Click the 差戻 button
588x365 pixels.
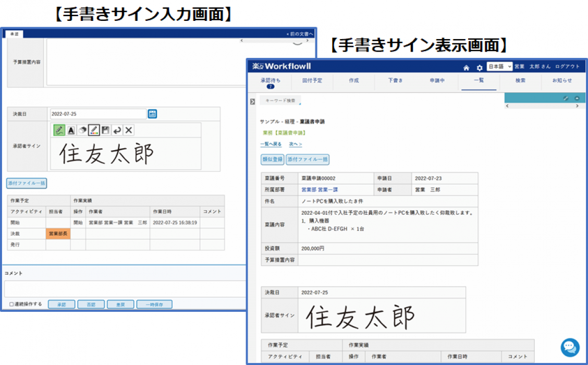click(120, 304)
